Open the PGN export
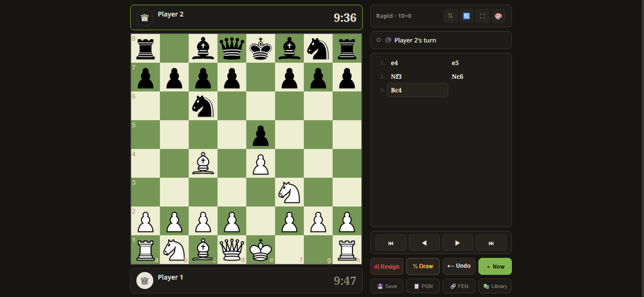This screenshot has width=644, height=297. (x=423, y=286)
